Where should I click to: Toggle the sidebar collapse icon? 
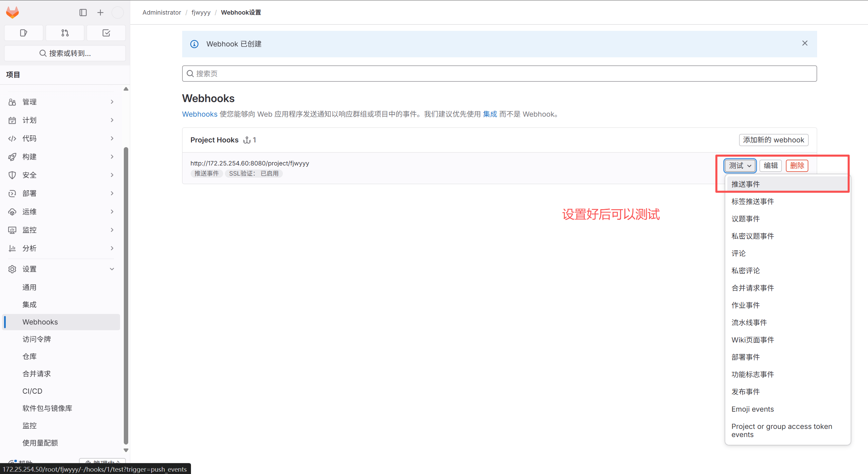[x=83, y=13]
